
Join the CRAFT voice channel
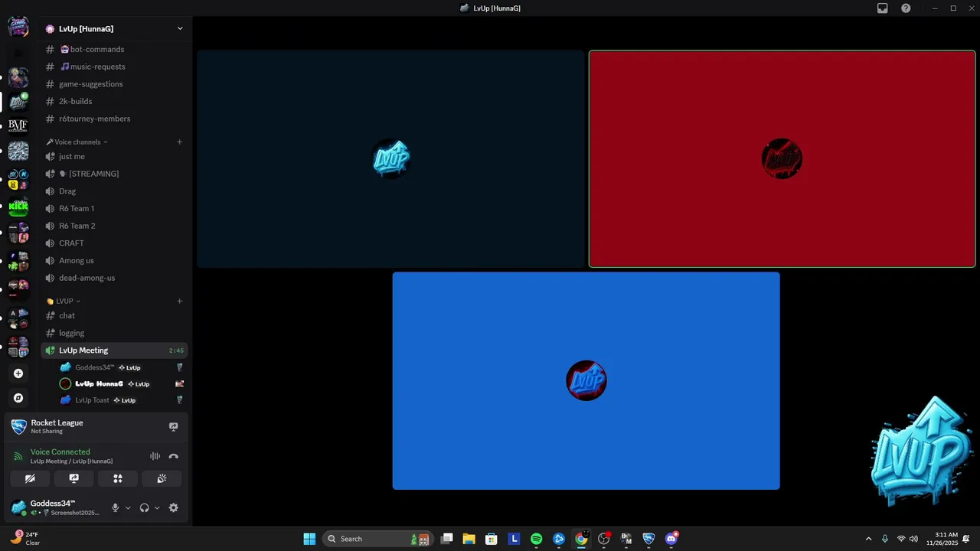[114, 243]
